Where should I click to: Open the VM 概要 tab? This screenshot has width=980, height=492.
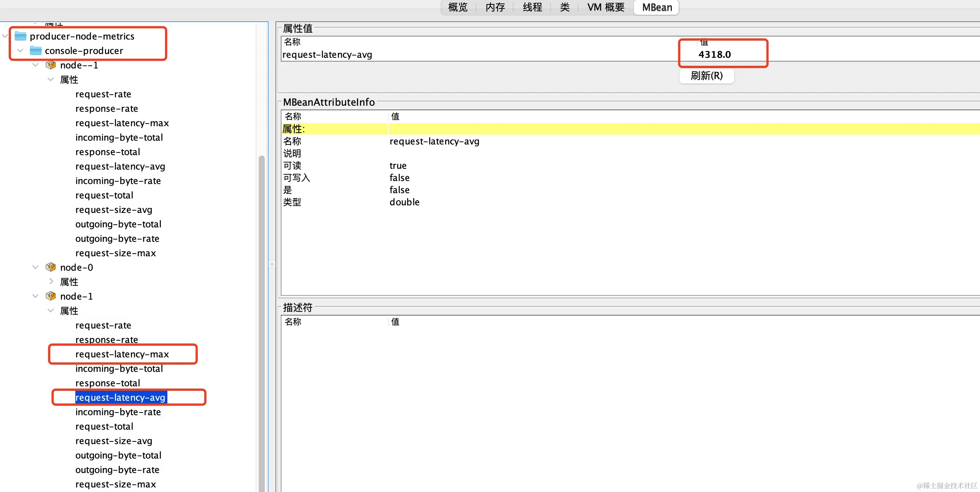coord(606,7)
